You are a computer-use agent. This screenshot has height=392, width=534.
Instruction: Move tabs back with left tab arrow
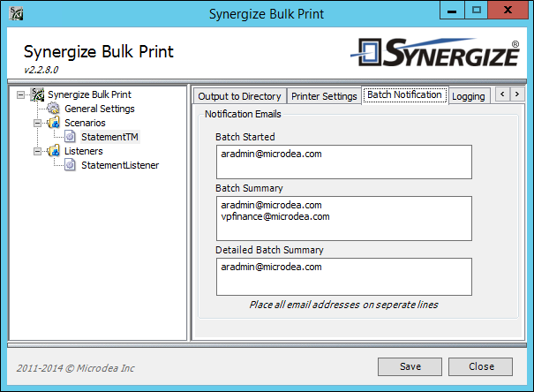tap(503, 94)
